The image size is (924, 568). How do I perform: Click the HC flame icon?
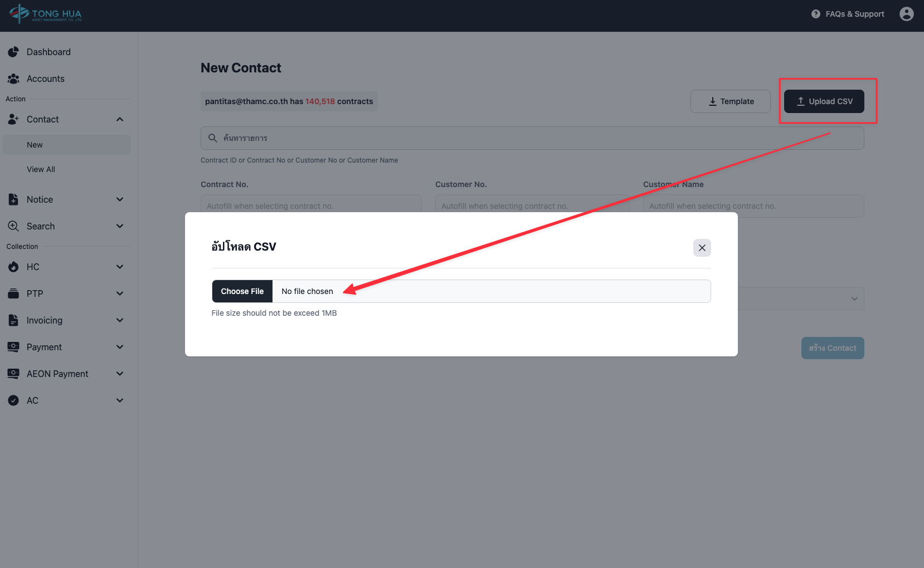(x=13, y=267)
